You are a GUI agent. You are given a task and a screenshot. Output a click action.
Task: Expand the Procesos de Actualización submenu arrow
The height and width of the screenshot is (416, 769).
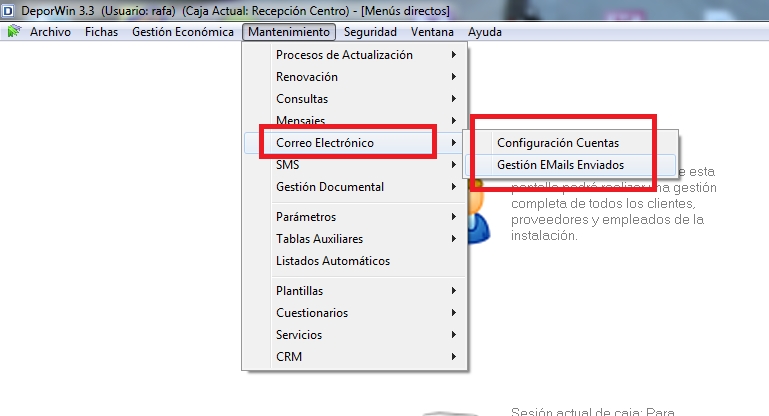click(x=454, y=54)
